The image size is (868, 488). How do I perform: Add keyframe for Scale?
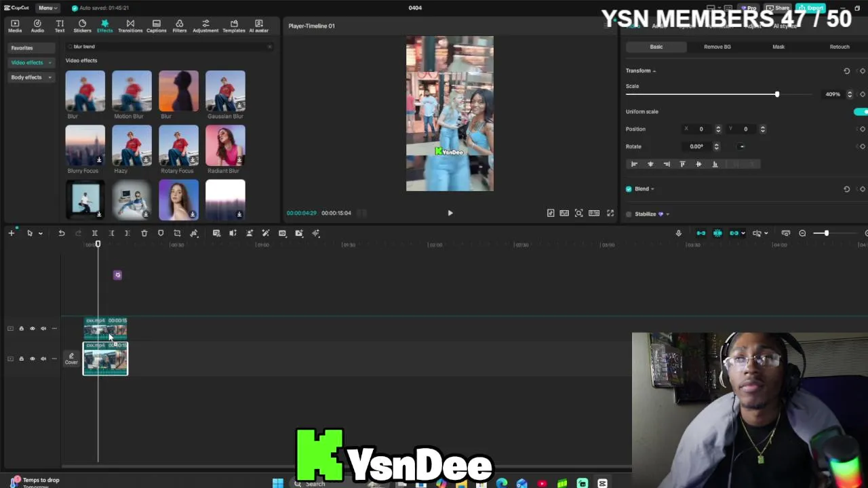coord(863,94)
